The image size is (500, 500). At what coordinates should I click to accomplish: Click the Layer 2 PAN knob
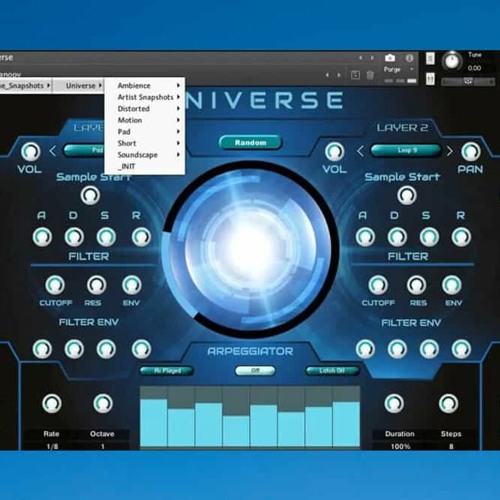[x=470, y=152]
